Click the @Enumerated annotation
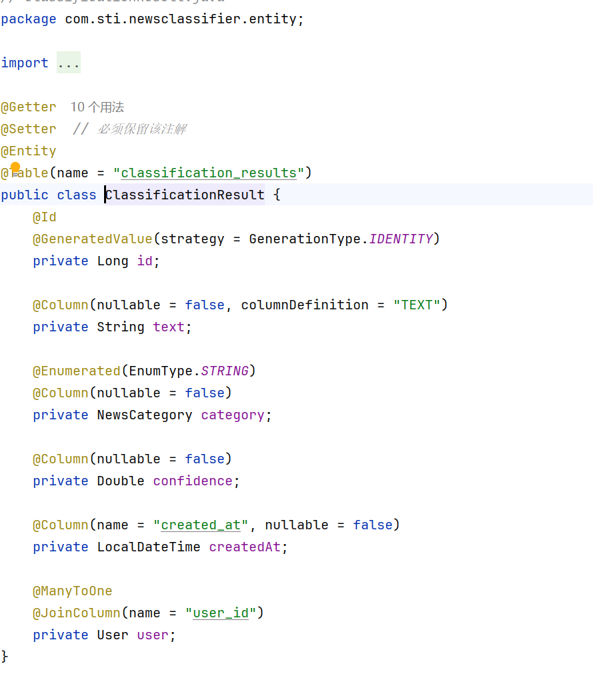The image size is (593, 700). coord(77,371)
